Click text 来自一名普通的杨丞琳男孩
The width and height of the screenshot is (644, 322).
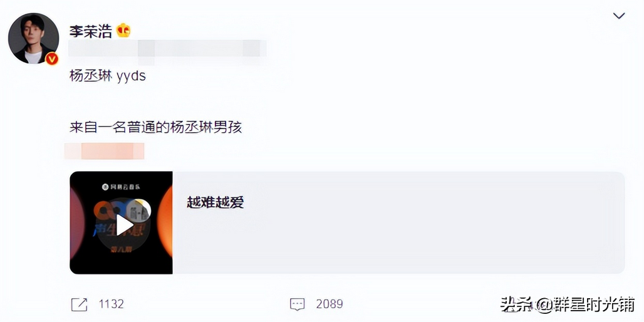(x=155, y=128)
